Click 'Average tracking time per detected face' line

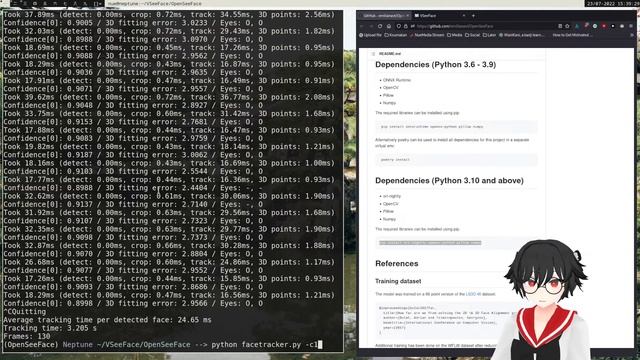[107, 320]
